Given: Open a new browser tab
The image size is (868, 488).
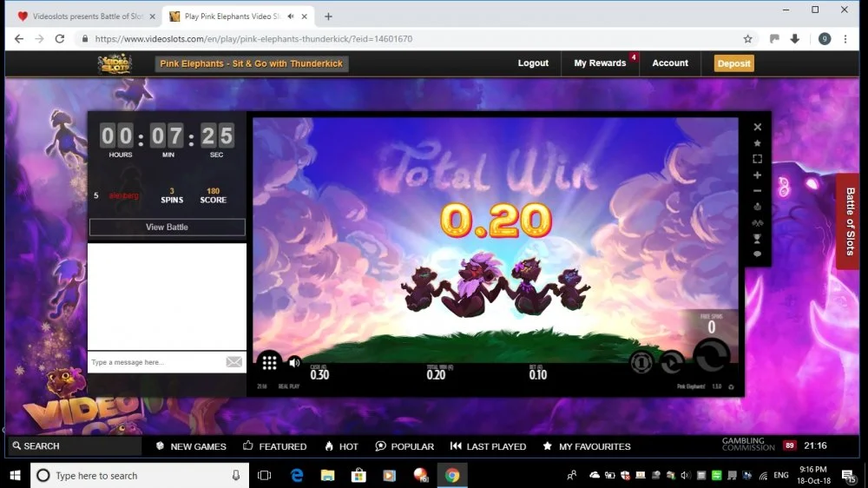Looking at the screenshot, I should [x=328, y=16].
